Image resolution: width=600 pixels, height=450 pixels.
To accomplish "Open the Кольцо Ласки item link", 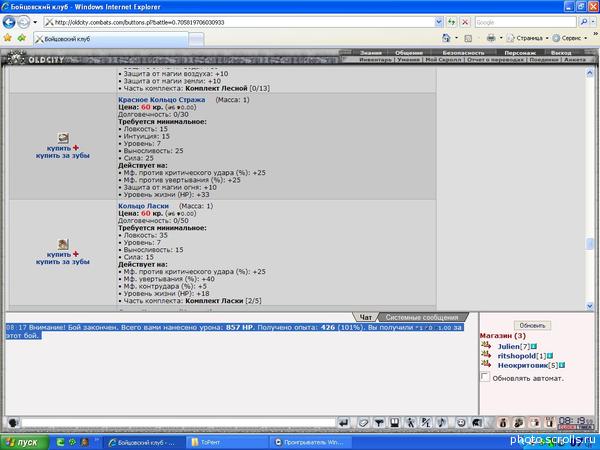I will [x=143, y=206].
